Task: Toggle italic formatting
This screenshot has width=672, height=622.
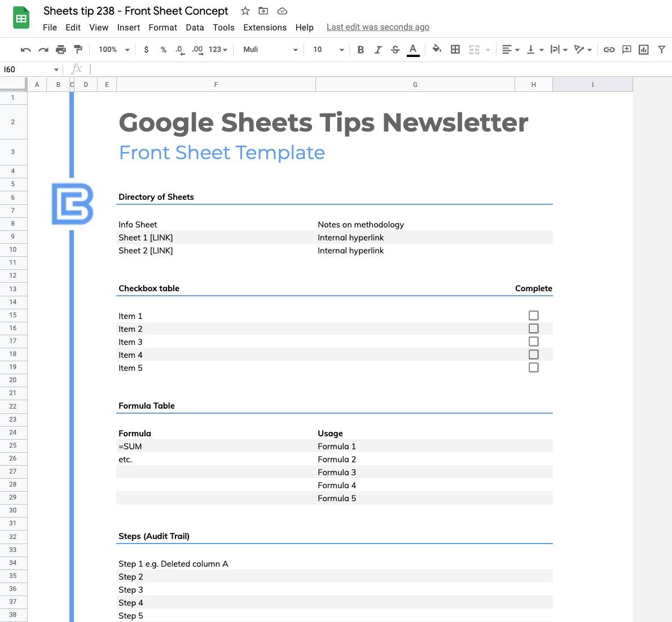Action: (x=377, y=50)
